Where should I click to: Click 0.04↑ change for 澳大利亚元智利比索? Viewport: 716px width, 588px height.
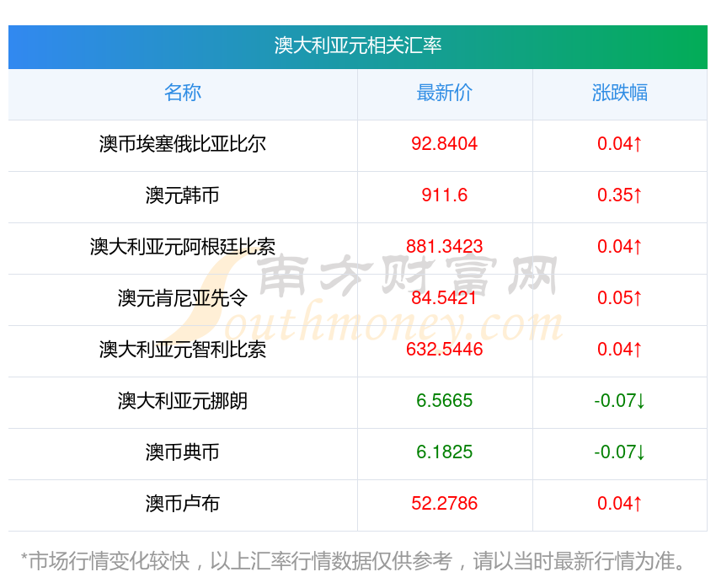tap(620, 350)
